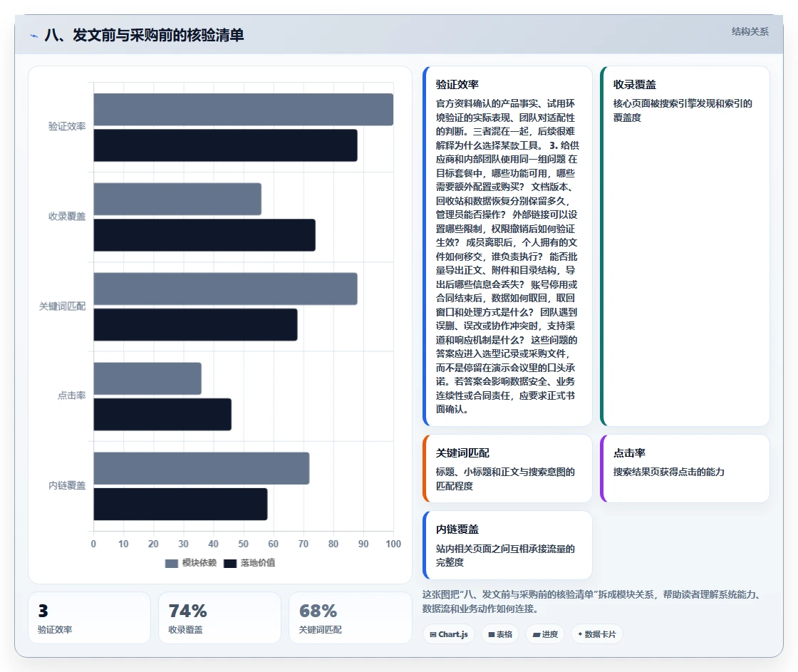Click the 74% 收录覆盖 stat card
The image size is (798, 672).
[x=220, y=618]
